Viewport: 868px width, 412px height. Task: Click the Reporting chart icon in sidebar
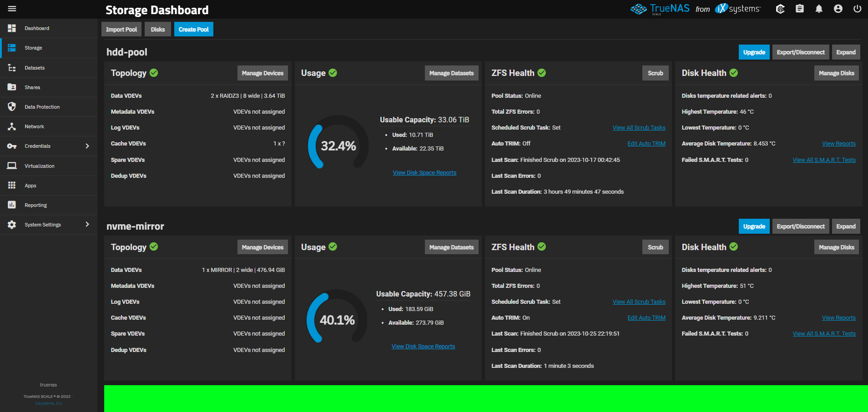click(12, 205)
